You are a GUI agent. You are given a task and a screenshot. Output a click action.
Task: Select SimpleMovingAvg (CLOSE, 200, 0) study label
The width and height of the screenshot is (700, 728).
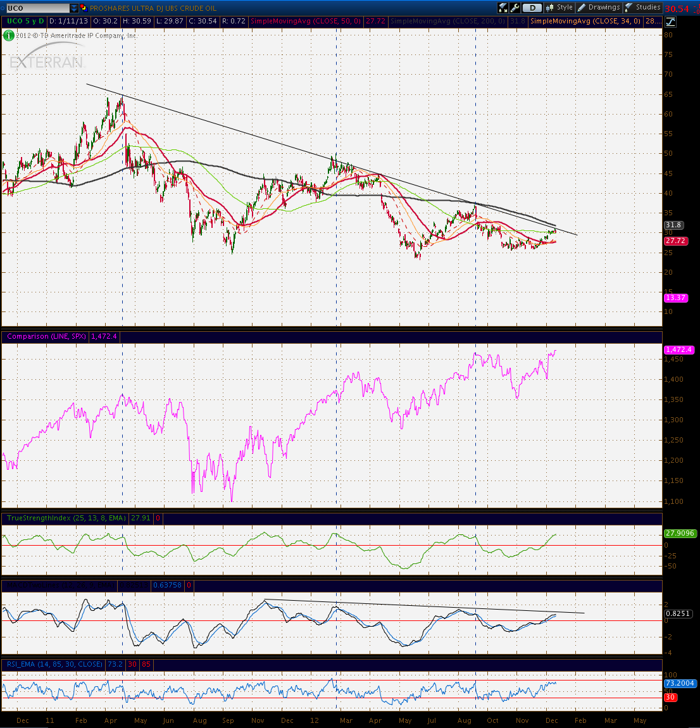click(x=447, y=22)
